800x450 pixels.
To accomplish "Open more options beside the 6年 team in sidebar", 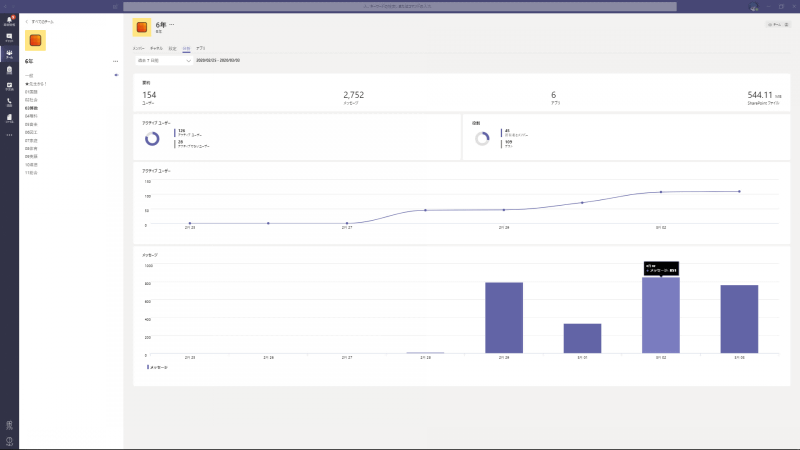I will click(116, 61).
